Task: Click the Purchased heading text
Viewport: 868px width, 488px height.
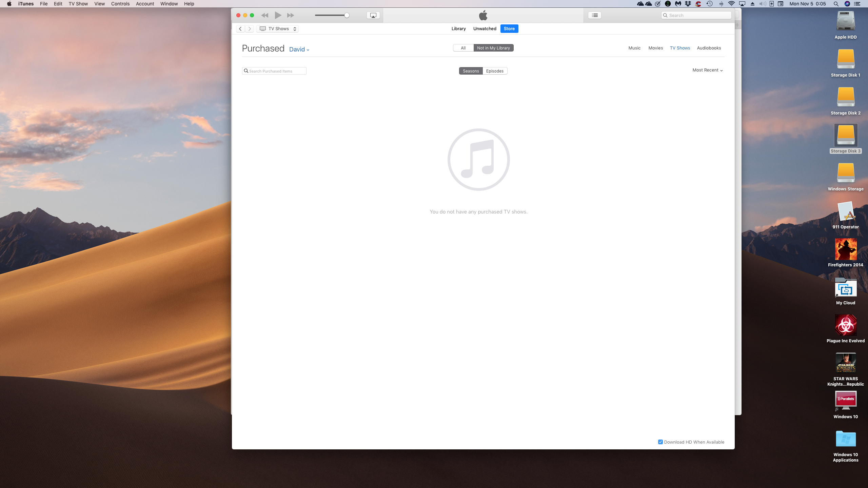Action: click(x=263, y=48)
